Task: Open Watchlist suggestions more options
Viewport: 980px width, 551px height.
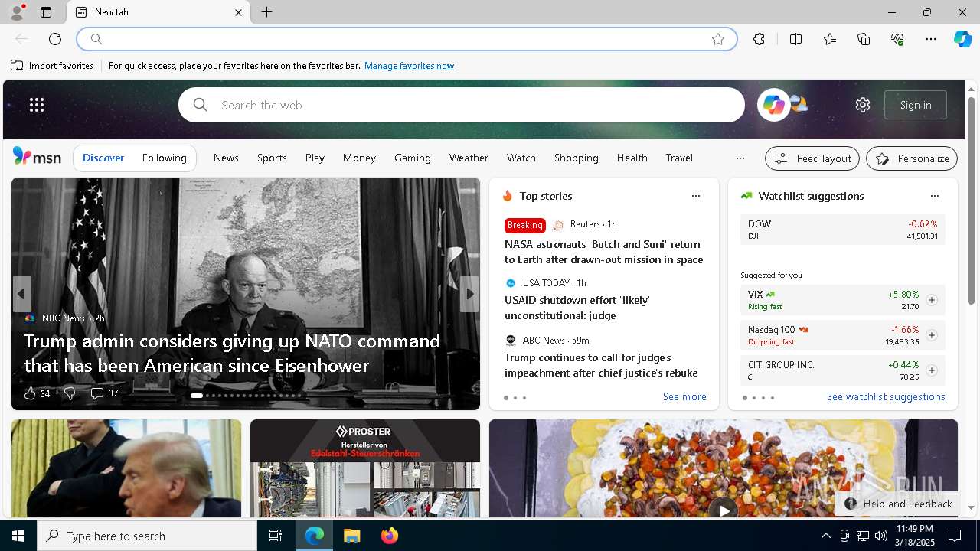Action: [934, 196]
